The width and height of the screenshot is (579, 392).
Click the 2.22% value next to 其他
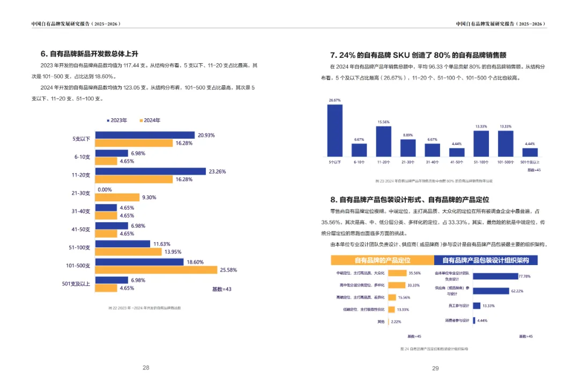[396, 322]
